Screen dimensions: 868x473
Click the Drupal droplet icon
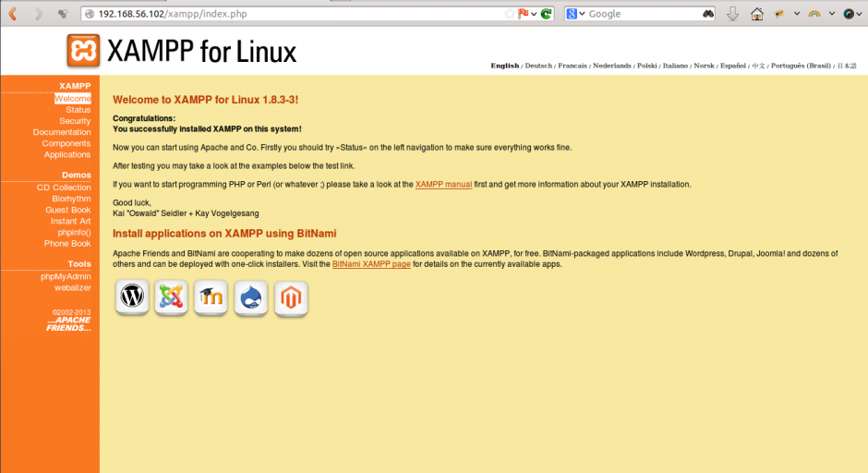(x=251, y=297)
